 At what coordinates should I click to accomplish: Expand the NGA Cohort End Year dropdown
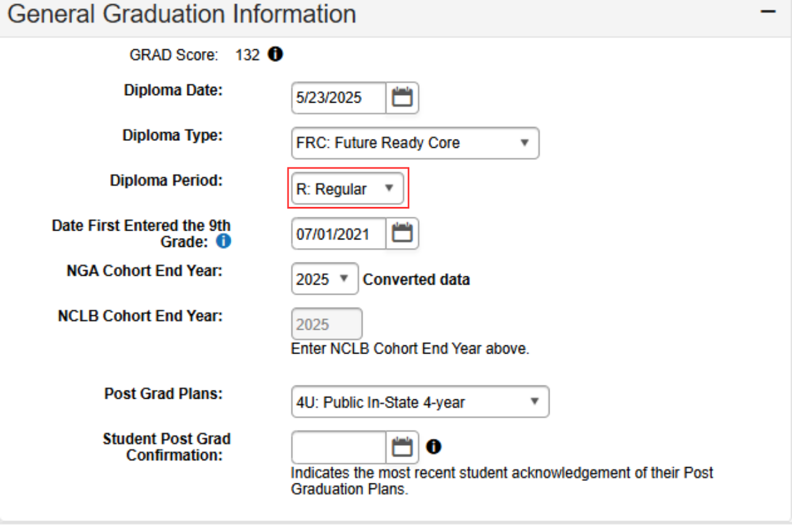[x=324, y=279]
